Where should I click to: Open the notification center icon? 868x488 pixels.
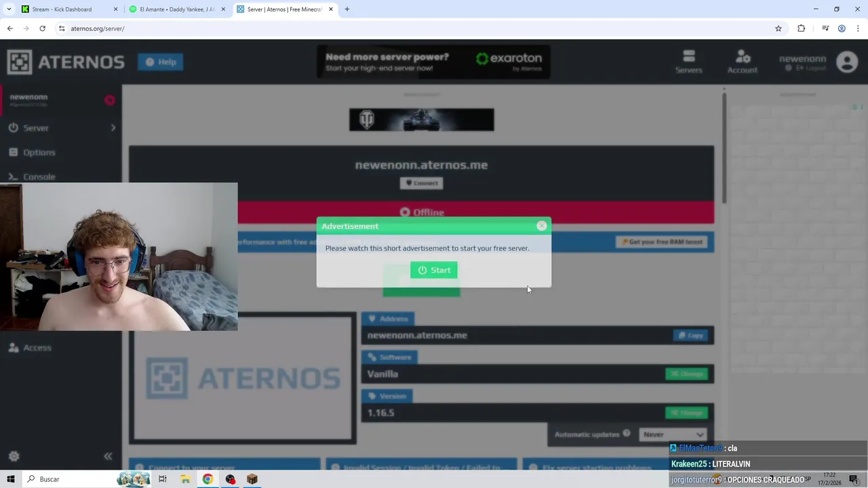click(x=854, y=479)
